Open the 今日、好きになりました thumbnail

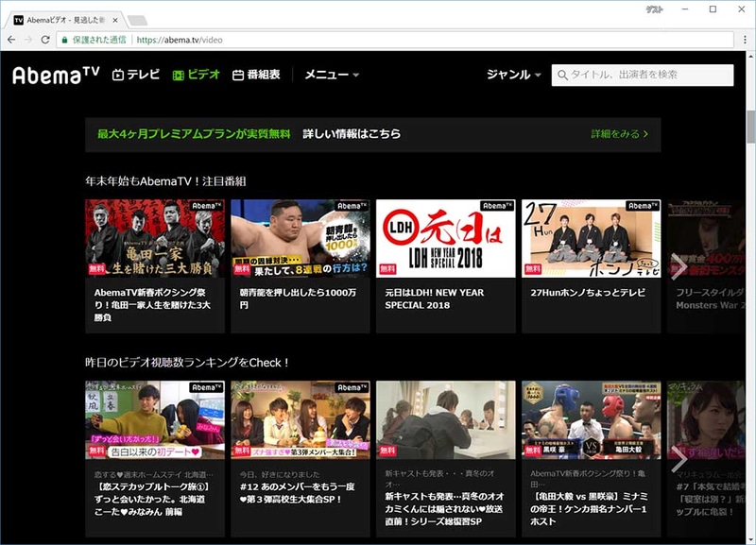(301, 419)
